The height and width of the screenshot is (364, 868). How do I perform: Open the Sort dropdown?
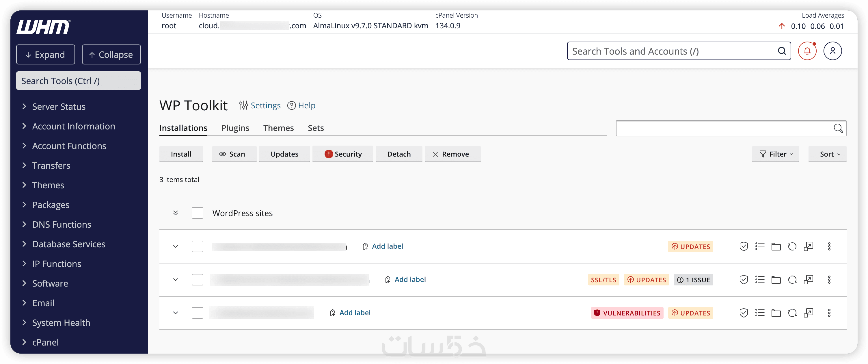pyautogui.click(x=827, y=154)
